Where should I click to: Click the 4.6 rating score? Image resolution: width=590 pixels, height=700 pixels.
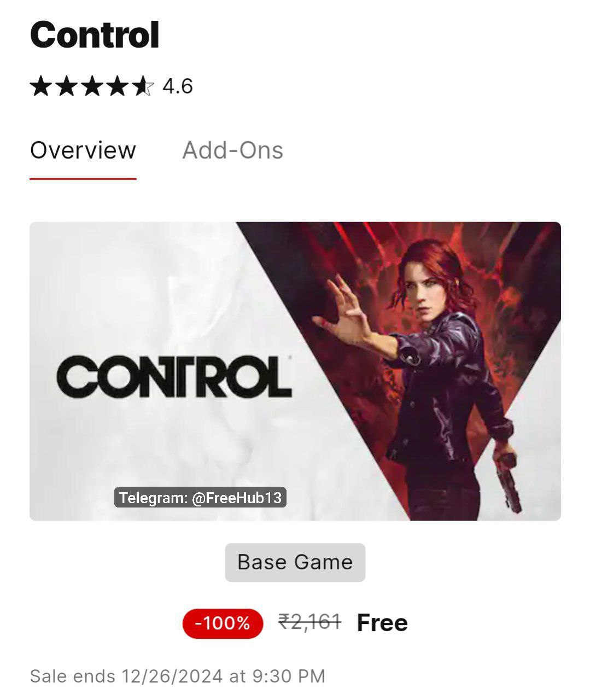tap(178, 86)
